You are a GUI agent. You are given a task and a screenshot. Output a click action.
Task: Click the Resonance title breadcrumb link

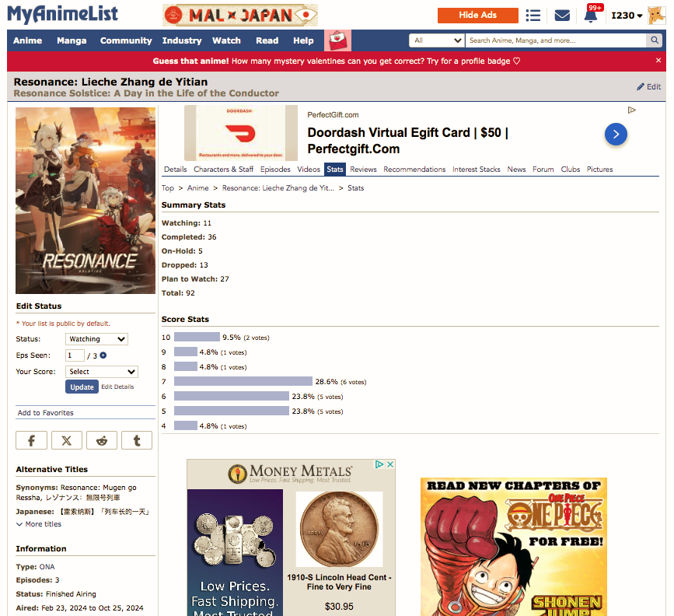pos(278,188)
